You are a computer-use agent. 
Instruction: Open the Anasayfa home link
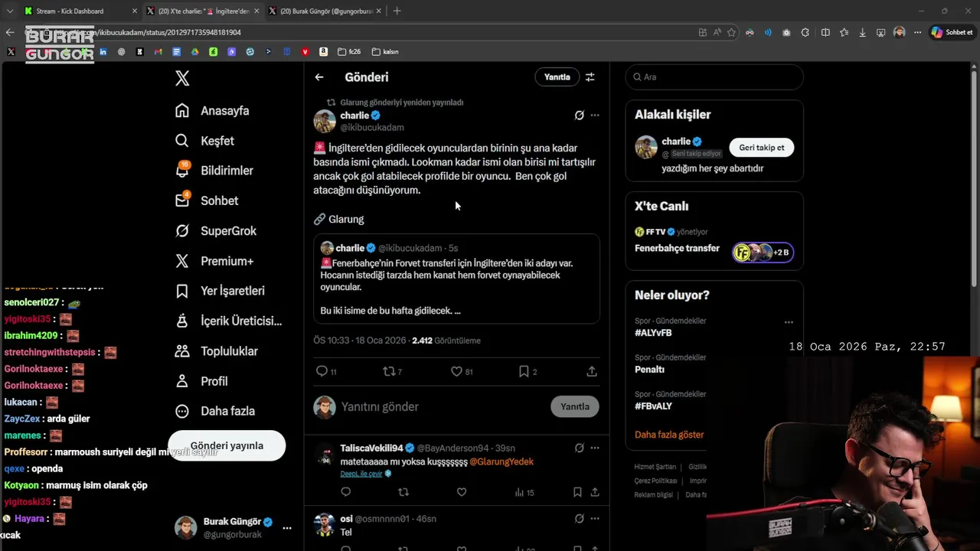[x=212, y=111]
